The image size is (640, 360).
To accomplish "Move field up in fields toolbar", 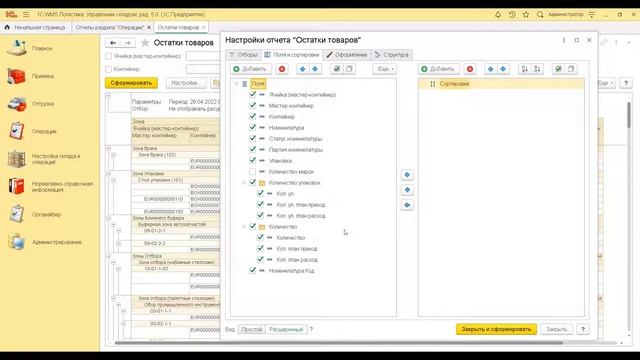I will [302, 69].
